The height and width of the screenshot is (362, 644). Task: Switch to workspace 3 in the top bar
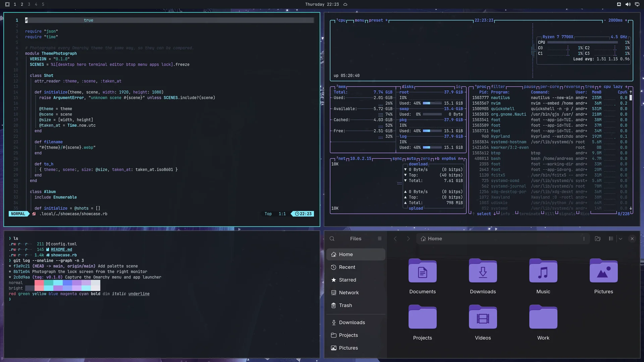[29, 4]
